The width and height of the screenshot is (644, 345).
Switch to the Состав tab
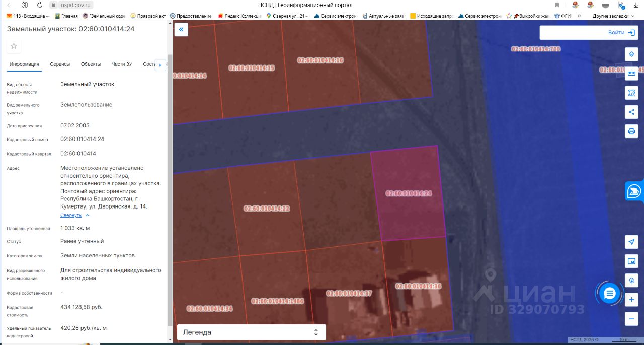point(149,64)
